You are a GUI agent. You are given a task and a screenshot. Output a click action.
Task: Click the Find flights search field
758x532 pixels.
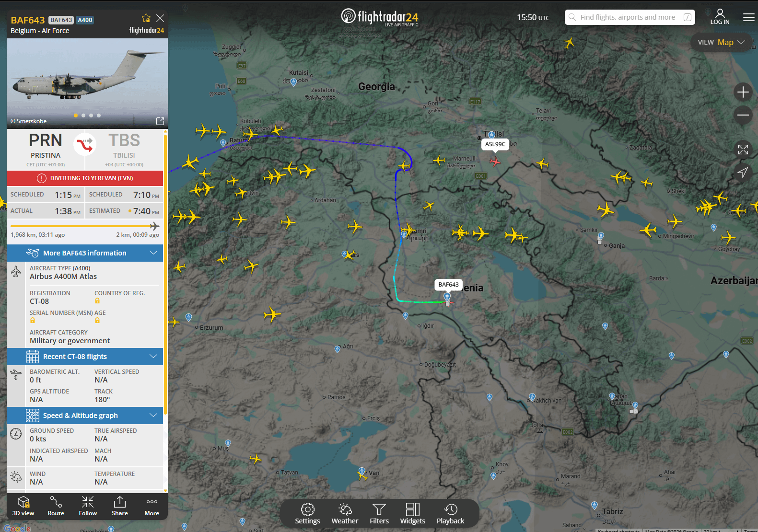[628, 17]
